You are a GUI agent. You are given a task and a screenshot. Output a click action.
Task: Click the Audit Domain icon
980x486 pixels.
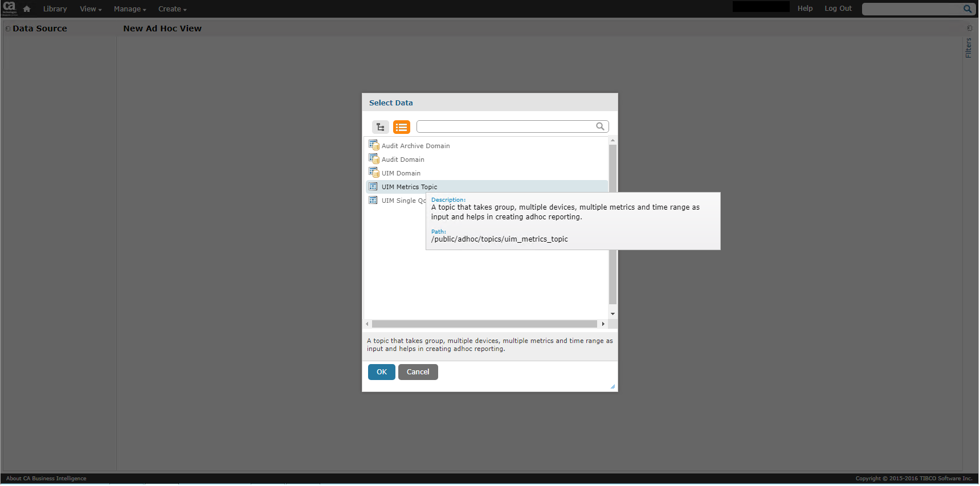click(374, 159)
